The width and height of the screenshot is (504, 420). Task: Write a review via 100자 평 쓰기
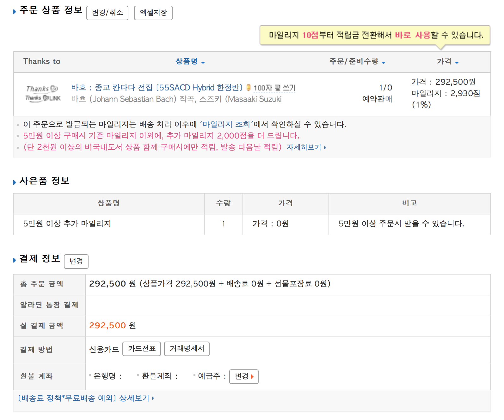274,88
